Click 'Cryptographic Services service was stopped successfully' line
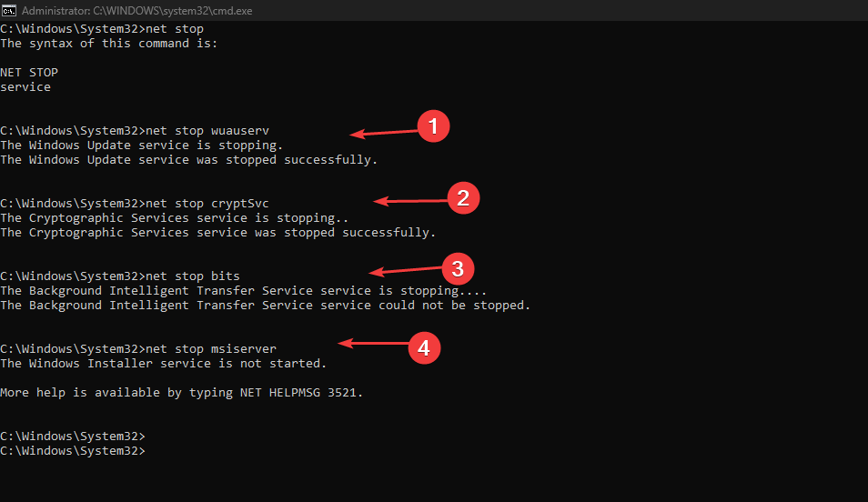 (x=218, y=233)
